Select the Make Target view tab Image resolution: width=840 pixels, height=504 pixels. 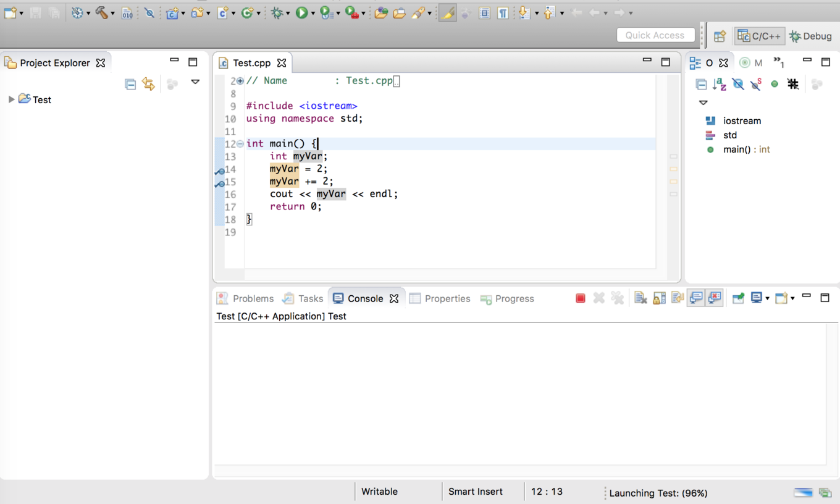click(x=751, y=63)
